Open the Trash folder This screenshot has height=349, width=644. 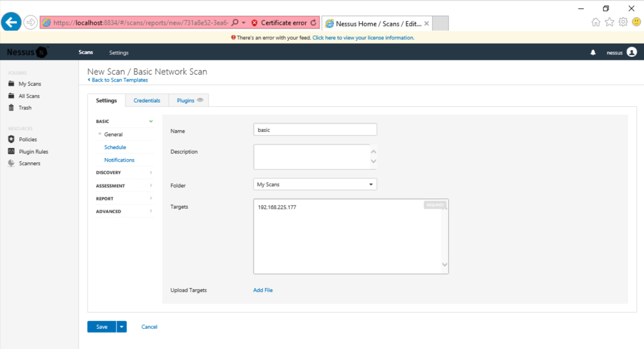click(x=25, y=108)
